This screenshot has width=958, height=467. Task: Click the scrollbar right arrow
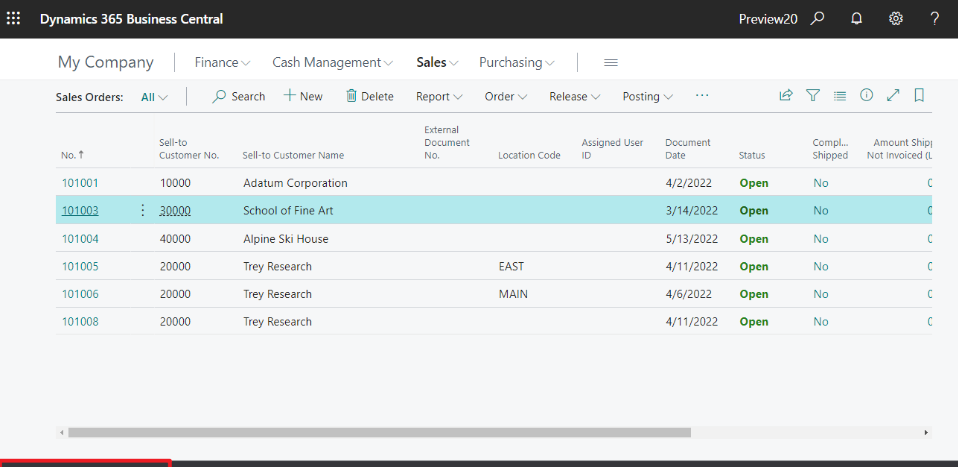tap(927, 432)
